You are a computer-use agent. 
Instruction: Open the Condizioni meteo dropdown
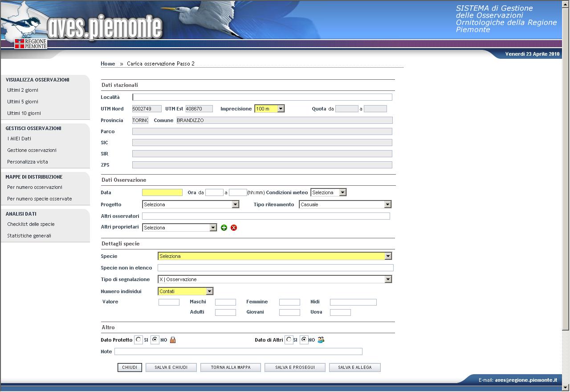point(328,192)
